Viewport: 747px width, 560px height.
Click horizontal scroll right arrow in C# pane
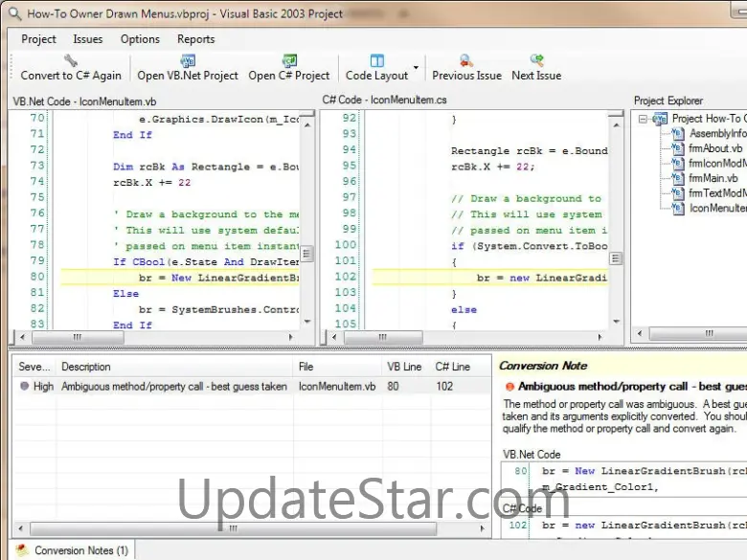[600, 337]
